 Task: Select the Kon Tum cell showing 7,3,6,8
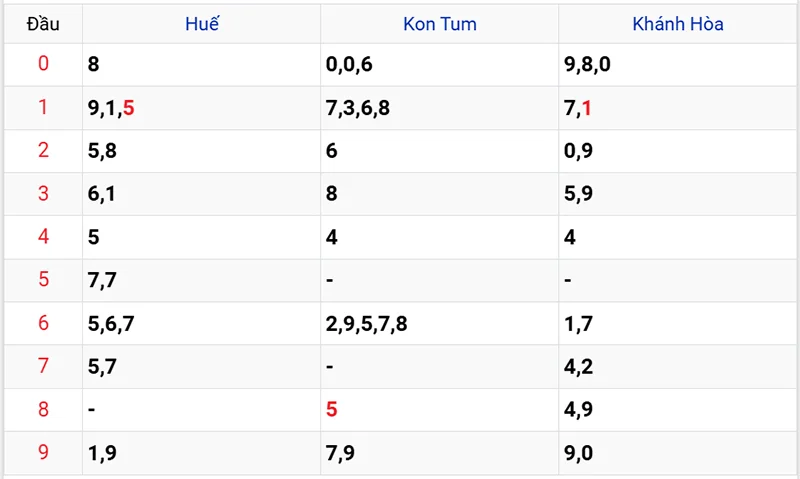[x=358, y=108]
